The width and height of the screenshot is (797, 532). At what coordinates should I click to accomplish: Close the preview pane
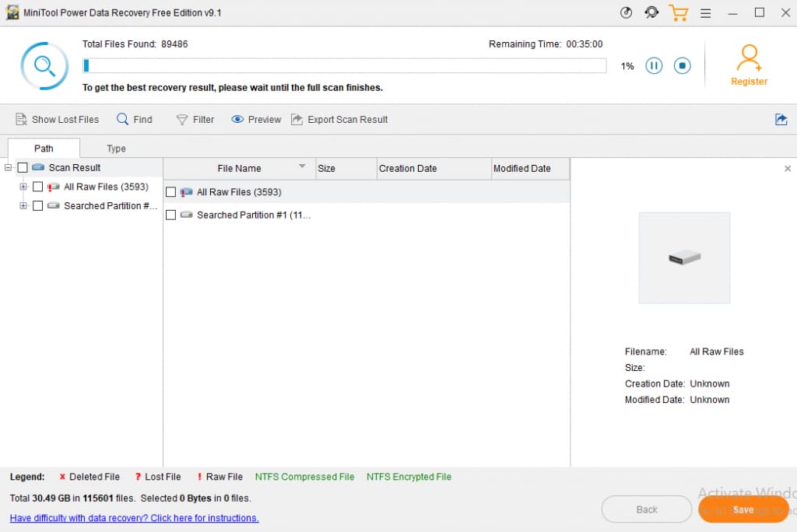pyautogui.click(x=788, y=169)
